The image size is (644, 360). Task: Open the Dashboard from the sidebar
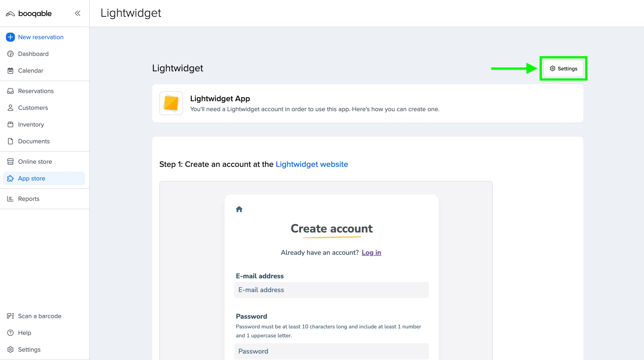tap(33, 54)
